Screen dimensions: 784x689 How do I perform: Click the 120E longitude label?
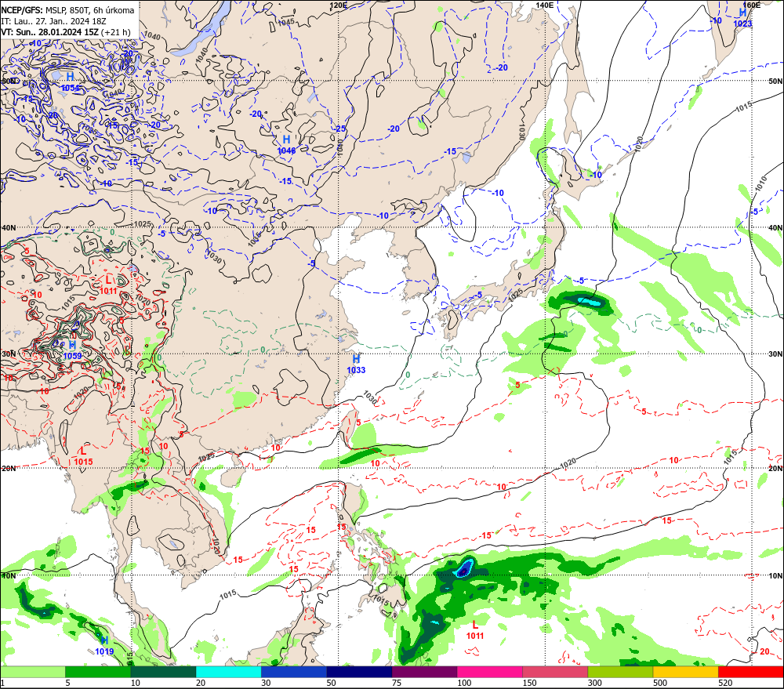pyautogui.click(x=339, y=5)
